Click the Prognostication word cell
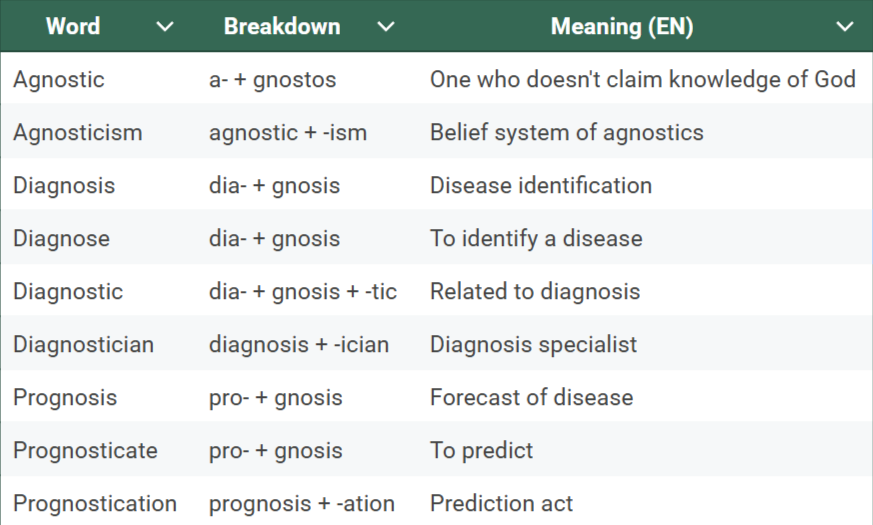 [x=95, y=503]
